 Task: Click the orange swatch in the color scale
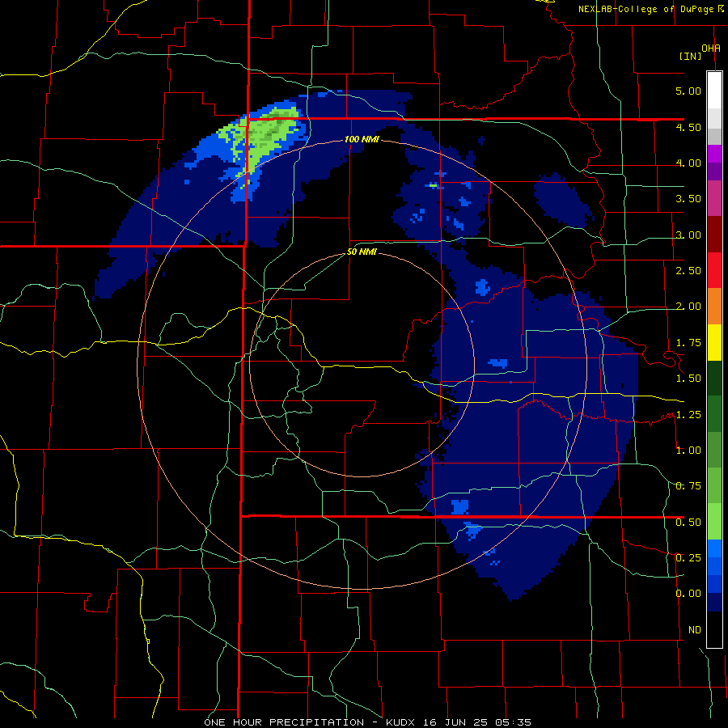pyautogui.click(x=714, y=307)
